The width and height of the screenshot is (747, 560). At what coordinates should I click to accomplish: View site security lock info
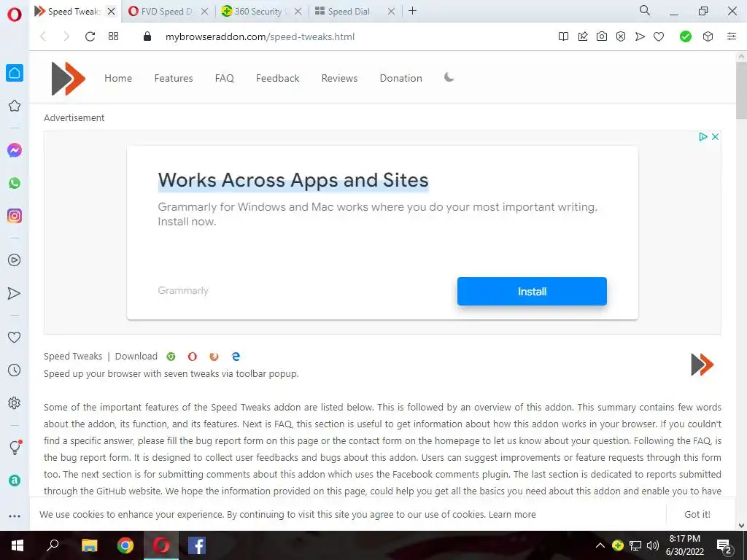(147, 36)
